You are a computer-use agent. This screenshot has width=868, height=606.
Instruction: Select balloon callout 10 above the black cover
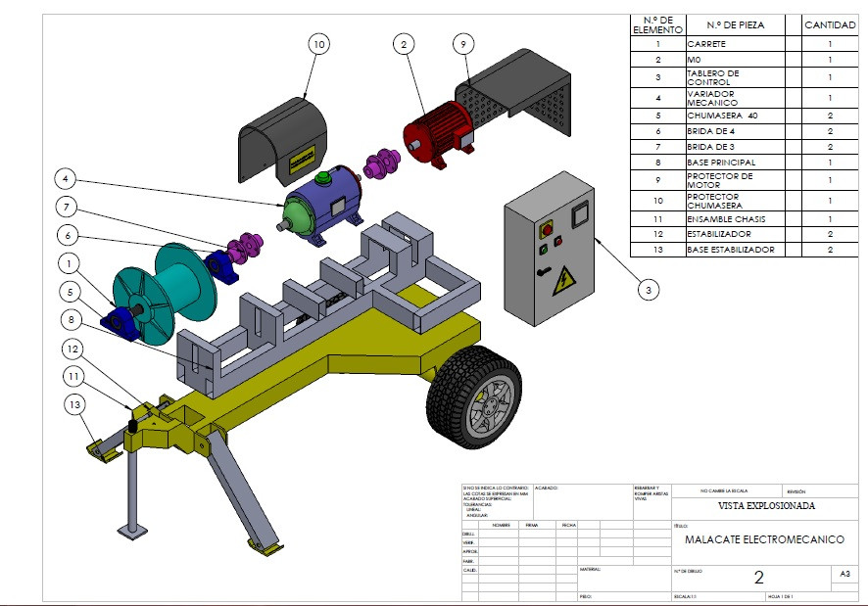317,44
